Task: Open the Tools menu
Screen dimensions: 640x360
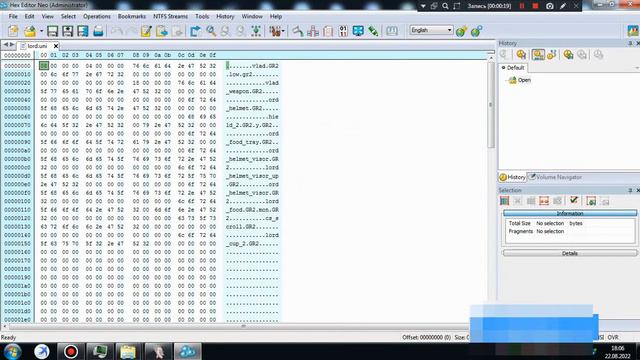Action: (x=202, y=16)
